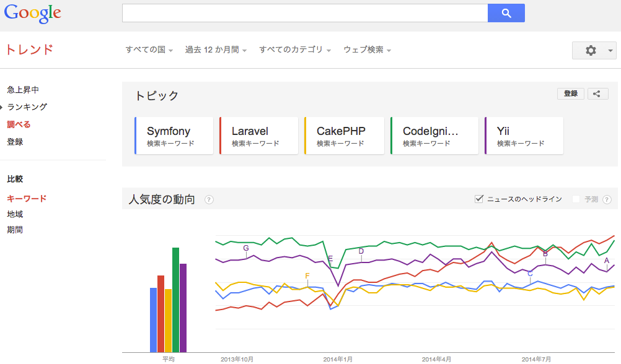Click the purple Yii average bar

pyautogui.click(x=183, y=308)
